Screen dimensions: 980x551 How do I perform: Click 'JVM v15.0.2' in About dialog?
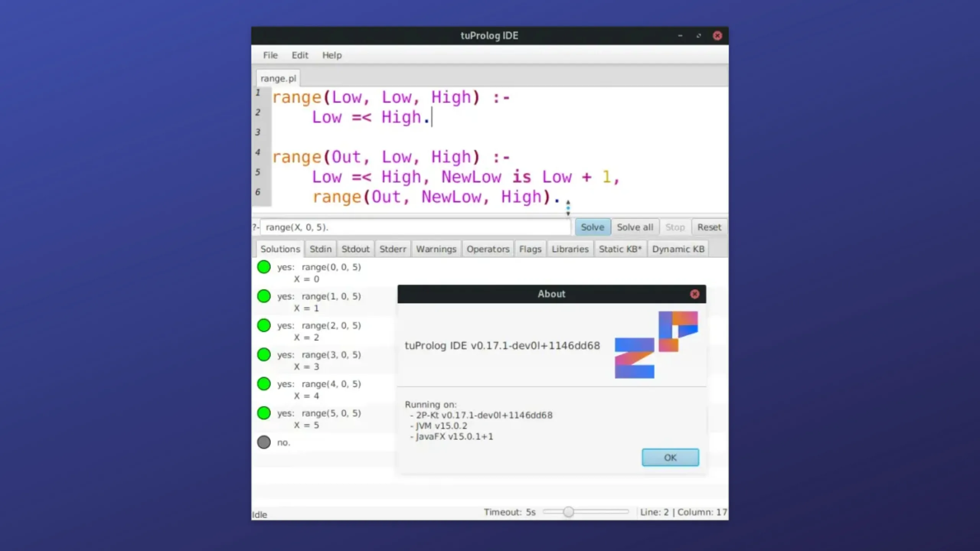click(x=441, y=426)
